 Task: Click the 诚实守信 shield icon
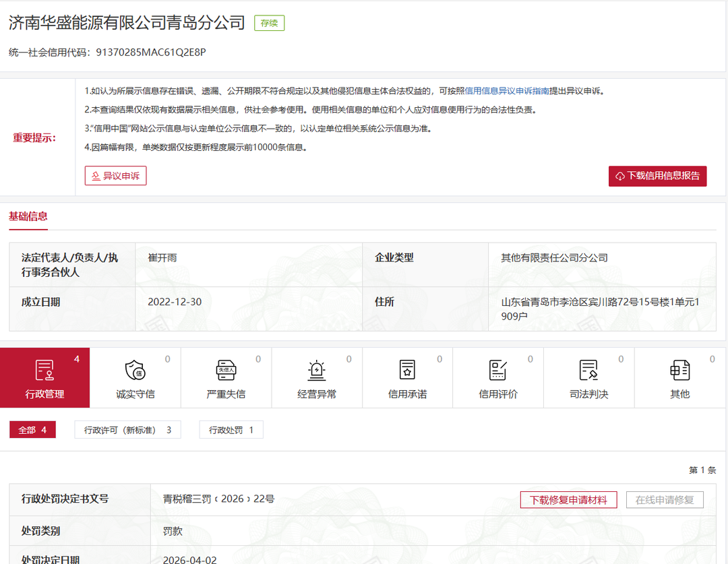(135, 370)
